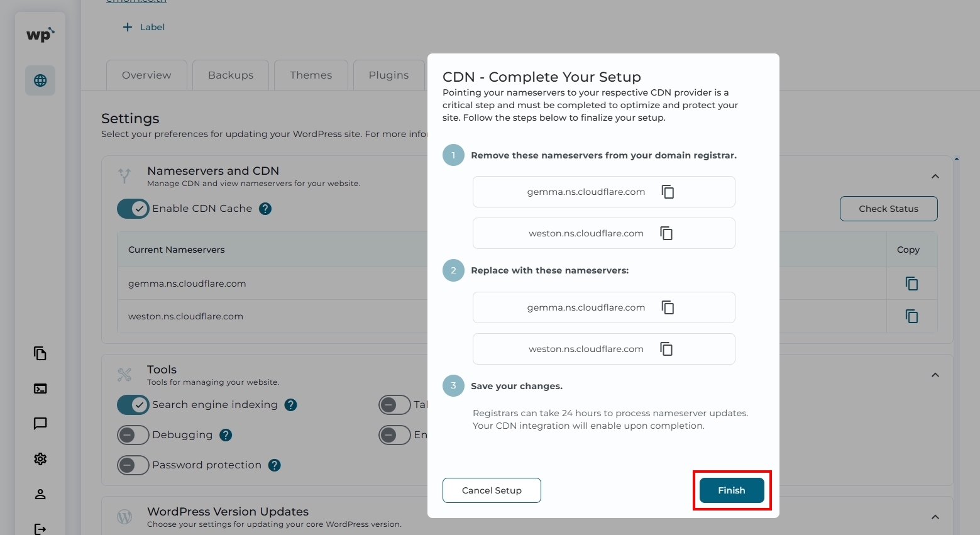Open the Sites globe icon
980x535 pixels.
coord(40,80)
